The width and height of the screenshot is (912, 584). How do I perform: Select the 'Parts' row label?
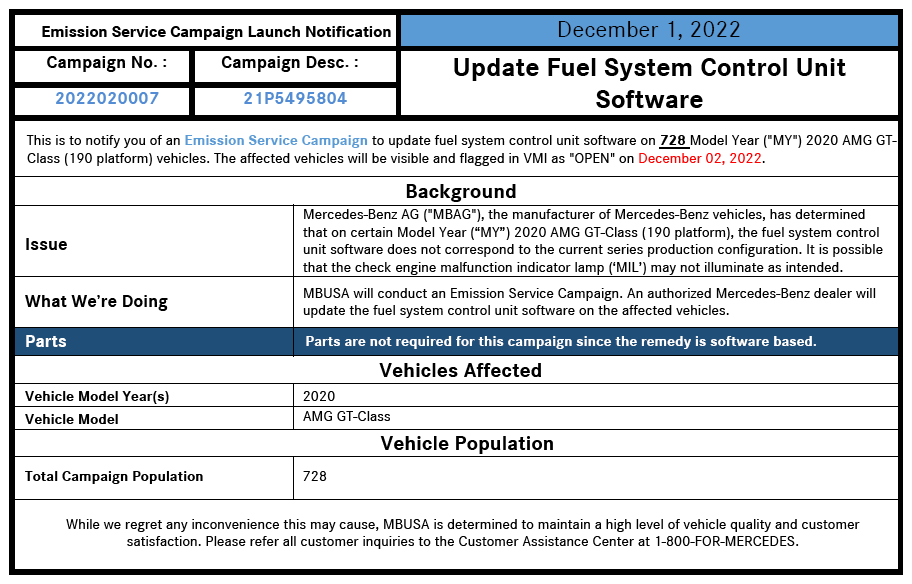click(45, 341)
